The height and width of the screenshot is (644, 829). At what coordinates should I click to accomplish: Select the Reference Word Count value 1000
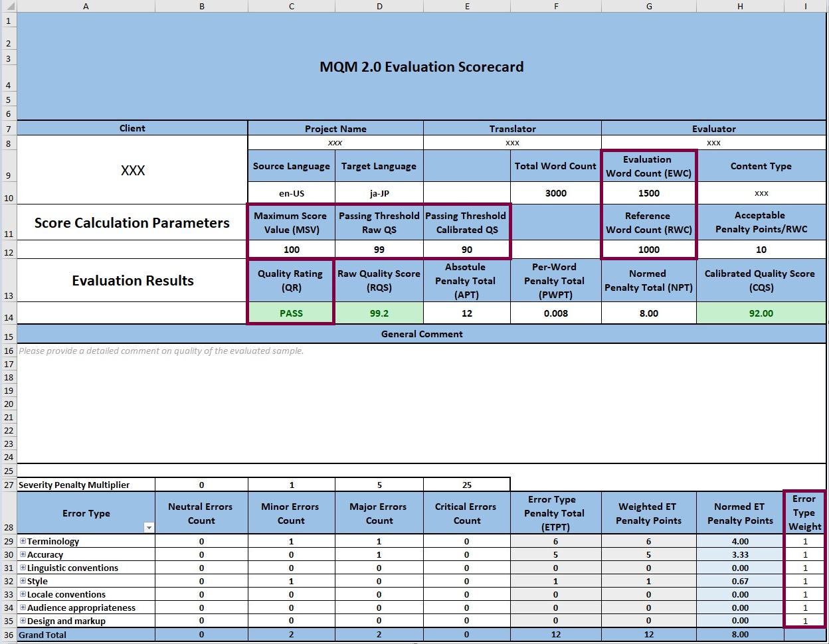click(x=648, y=250)
